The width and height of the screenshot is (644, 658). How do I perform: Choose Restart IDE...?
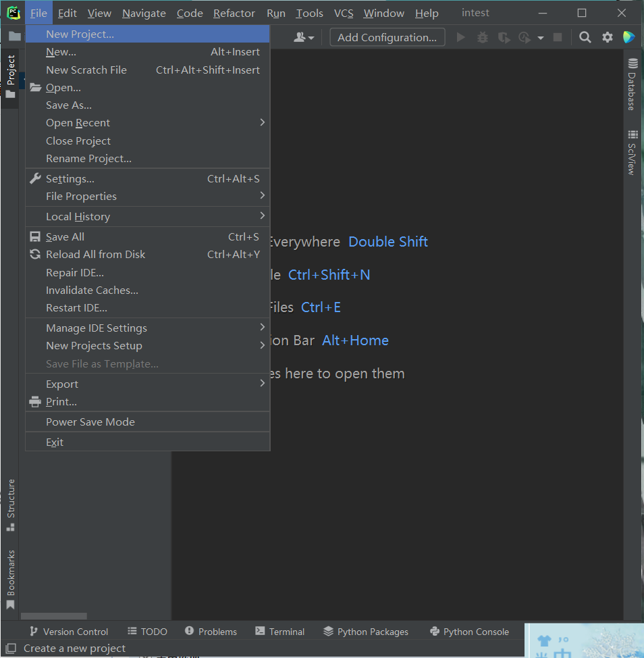coord(147,307)
